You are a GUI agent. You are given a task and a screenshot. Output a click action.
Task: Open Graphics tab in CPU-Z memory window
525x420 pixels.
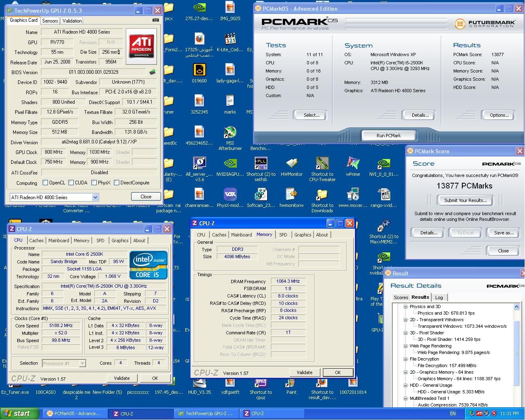coord(302,235)
